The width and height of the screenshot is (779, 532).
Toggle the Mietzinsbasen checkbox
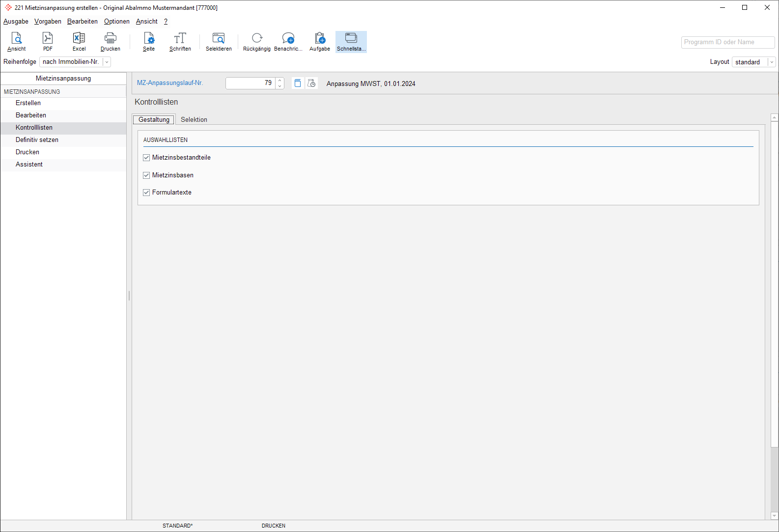click(146, 175)
